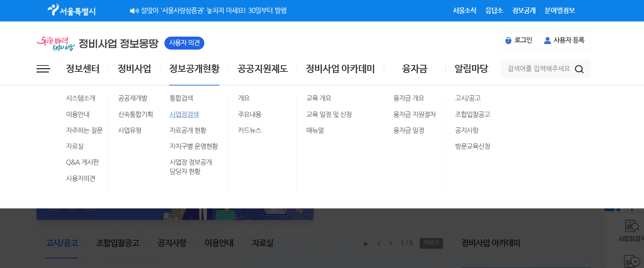Select 방문교육신청 submenu item
This screenshot has width=644, height=268.
[473, 146]
